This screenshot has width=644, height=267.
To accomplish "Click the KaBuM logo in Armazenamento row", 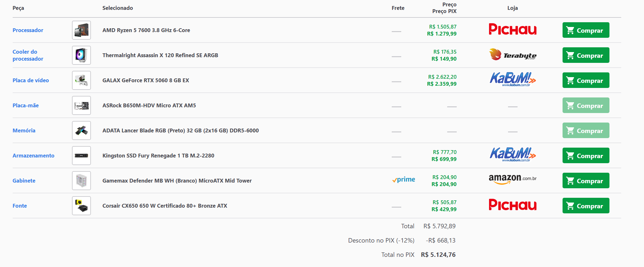I will [512, 155].
